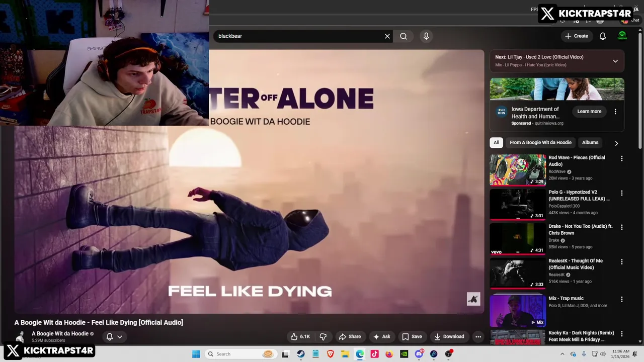This screenshot has height=362, width=644.
Task: Dislike the Feel Like Dying video
Action: 323,337
